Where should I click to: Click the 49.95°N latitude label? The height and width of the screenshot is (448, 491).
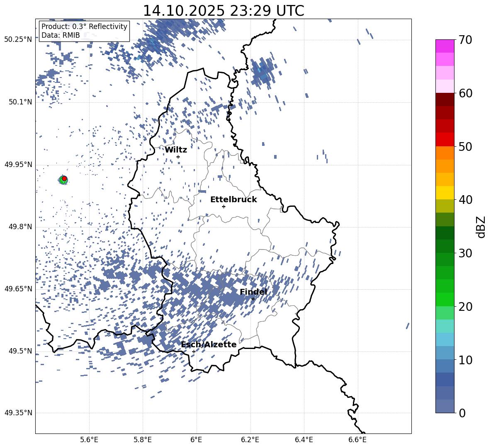tap(18, 165)
